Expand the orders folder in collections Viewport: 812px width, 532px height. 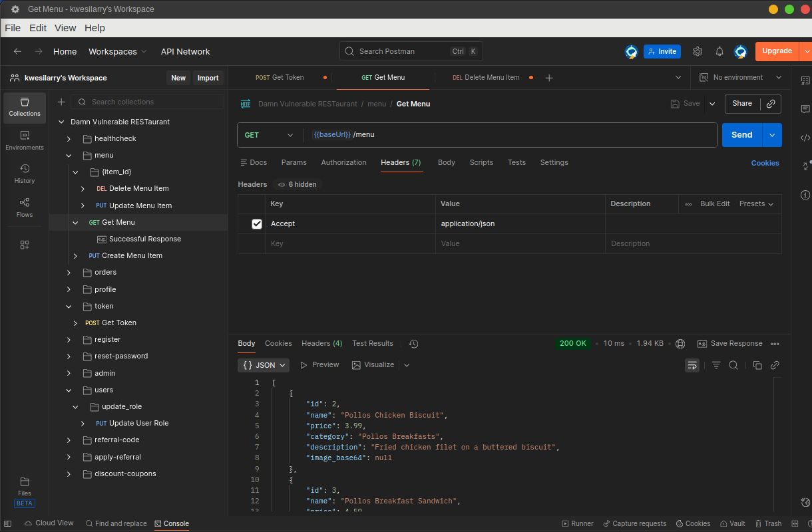pyautogui.click(x=69, y=273)
